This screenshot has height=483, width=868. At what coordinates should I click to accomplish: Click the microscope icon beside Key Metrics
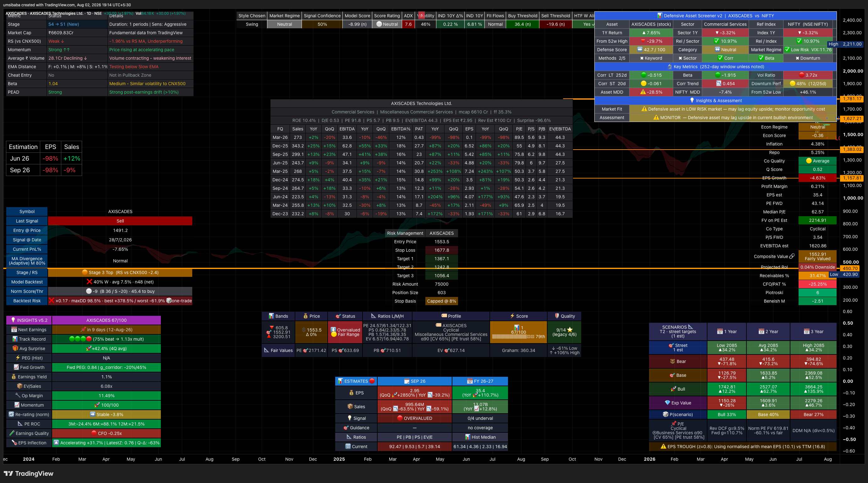point(670,67)
